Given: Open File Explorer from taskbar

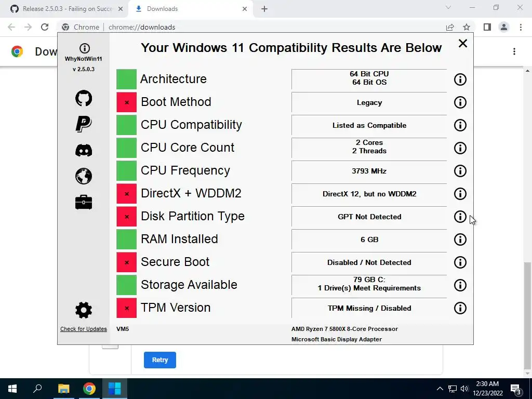Looking at the screenshot, I should pyautogui.click(x=63, y=389).
